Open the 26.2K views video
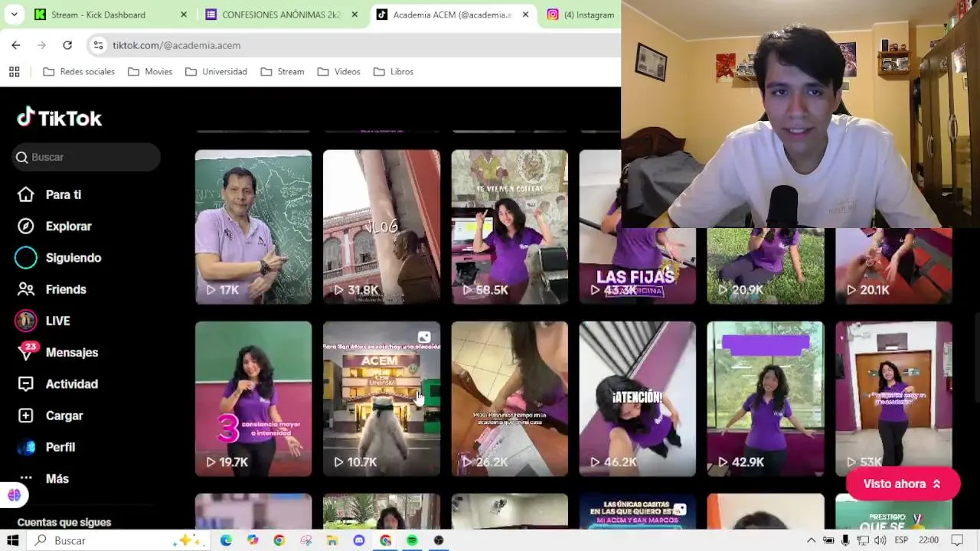Viewport: 980px width, 551px height. coord(509,399)
